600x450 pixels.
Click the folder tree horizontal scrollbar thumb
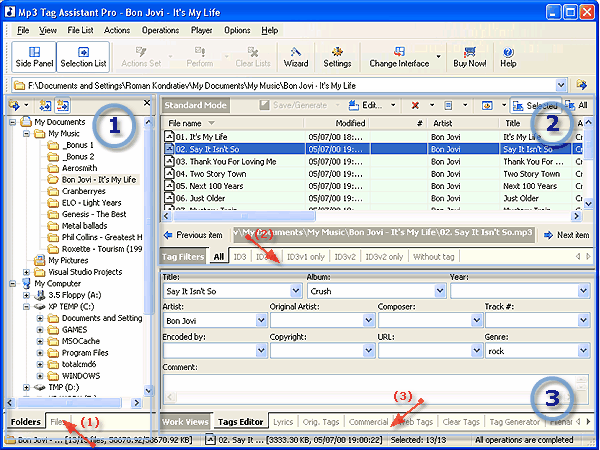(x=69, y=403)
